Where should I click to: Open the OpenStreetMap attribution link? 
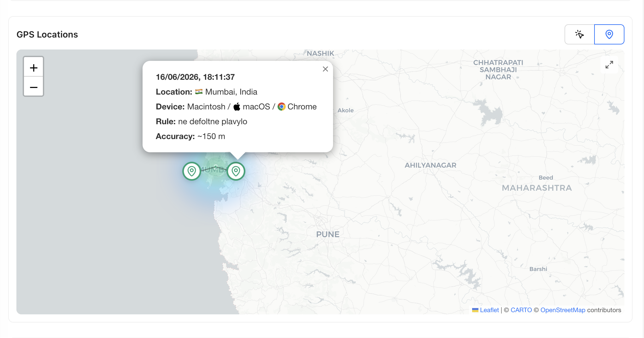tap(563, 310)
